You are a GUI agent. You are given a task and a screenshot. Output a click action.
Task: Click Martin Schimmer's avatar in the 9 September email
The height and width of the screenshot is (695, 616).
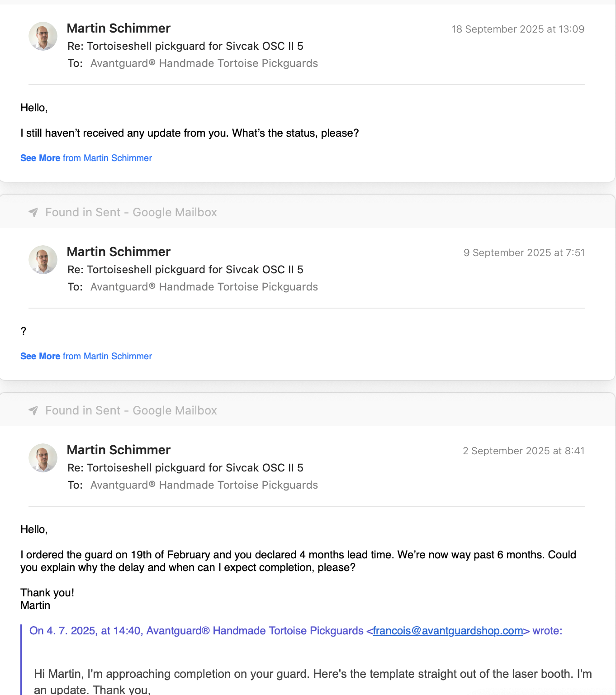[x=43, y=260]
